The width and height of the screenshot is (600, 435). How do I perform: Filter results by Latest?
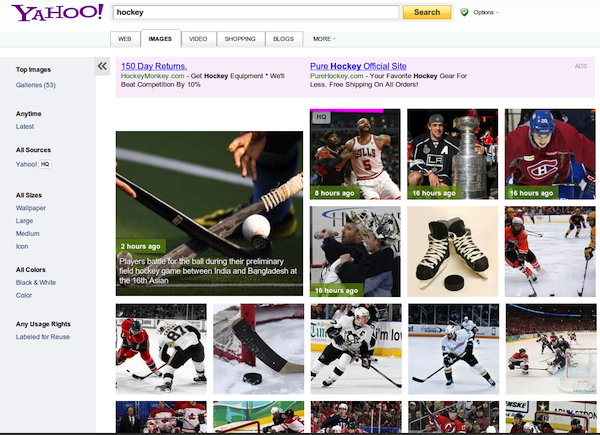tap(25, 126)
